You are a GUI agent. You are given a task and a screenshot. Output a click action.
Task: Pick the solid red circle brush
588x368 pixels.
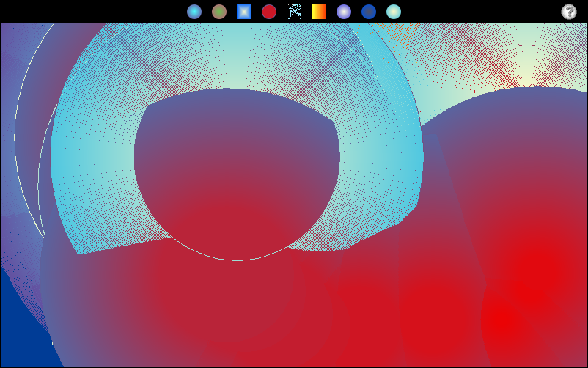click(x=269, y=12)
